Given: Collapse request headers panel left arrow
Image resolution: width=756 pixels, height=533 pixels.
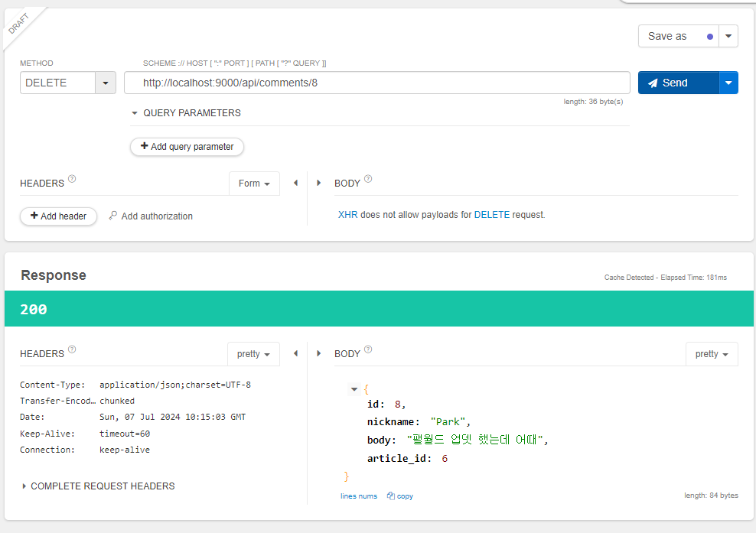Looking at the screenshot, I should coord(295,183).
